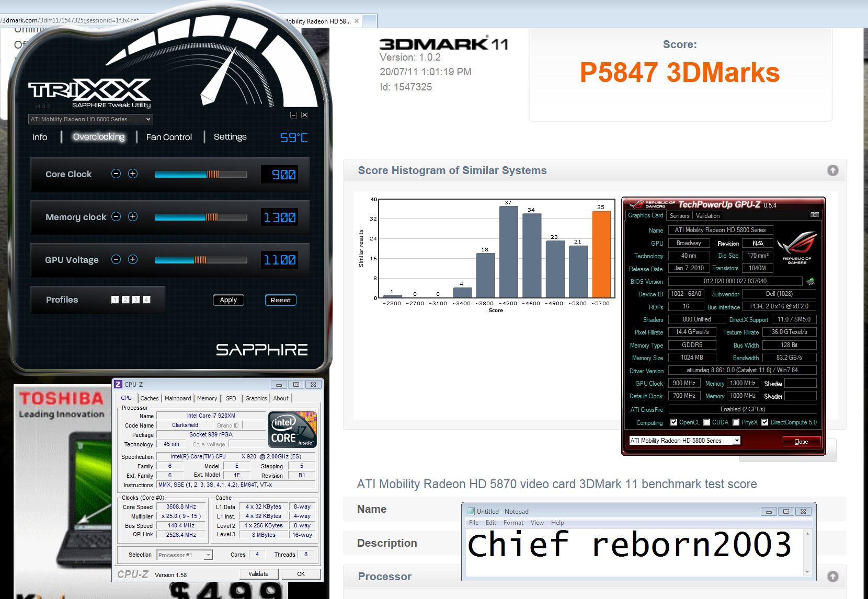Load TRIXX profile 4
Viewport: 868px width, 599px height.
click(x=146, y=299)
